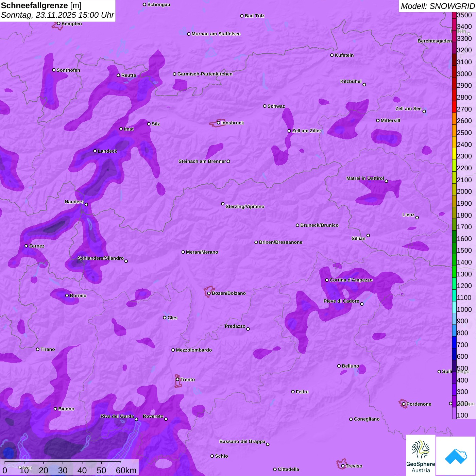Click the Rovereto label
The height and width of the screenshot is (476, 476).
point(153,416)
